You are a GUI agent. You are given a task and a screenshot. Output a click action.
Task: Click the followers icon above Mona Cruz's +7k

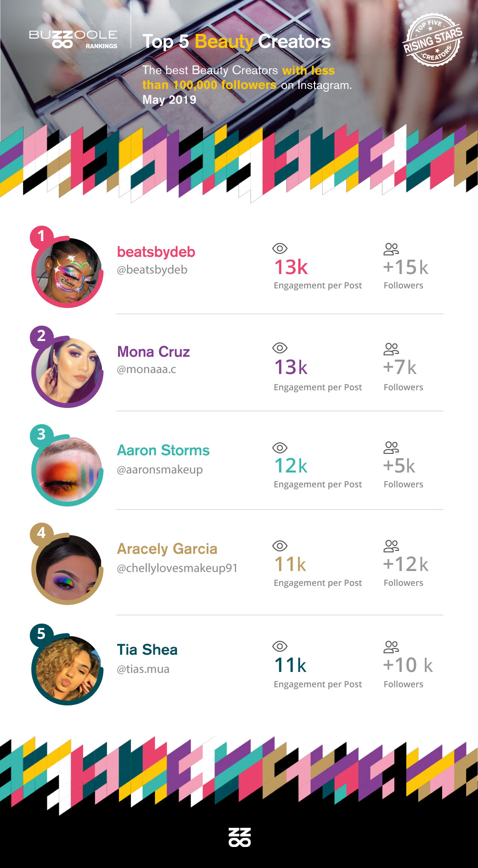391,349
